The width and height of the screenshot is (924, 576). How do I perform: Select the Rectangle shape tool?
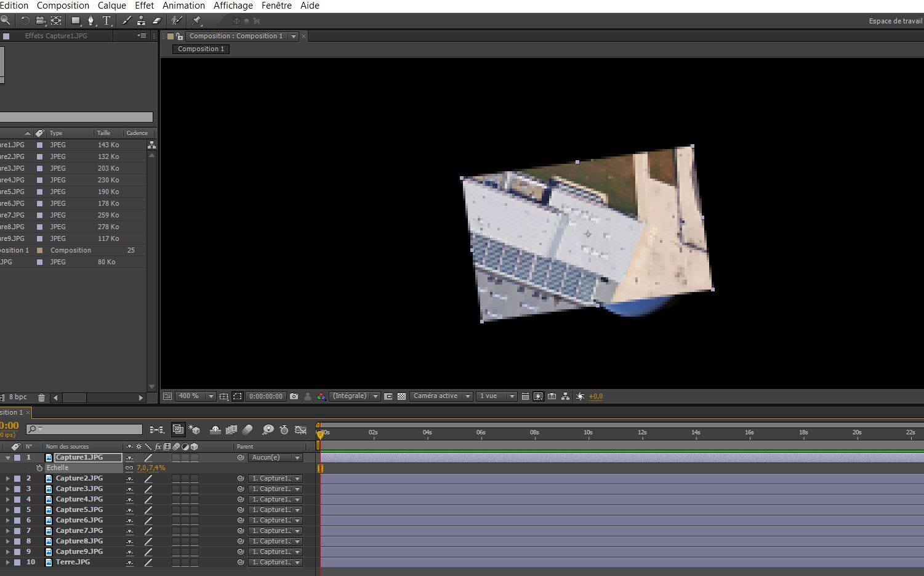point(76,20)
